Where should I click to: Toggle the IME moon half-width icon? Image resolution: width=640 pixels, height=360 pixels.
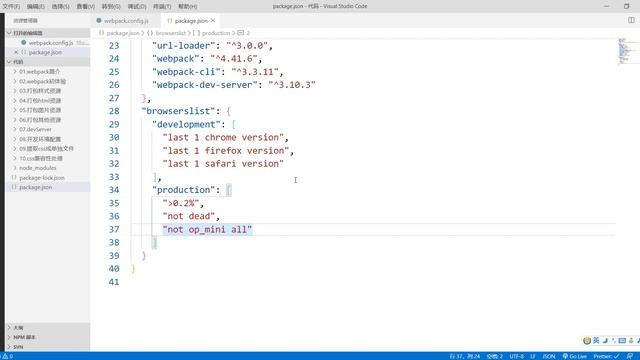(x=605, y=340)
